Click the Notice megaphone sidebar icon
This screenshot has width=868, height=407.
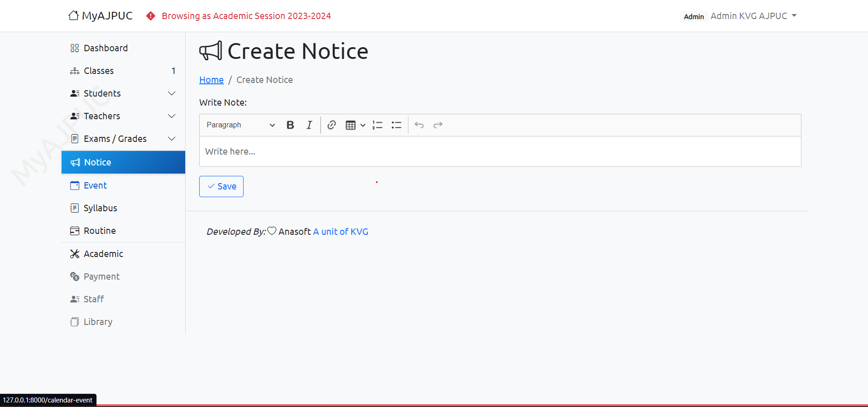[x=75, y=162]
